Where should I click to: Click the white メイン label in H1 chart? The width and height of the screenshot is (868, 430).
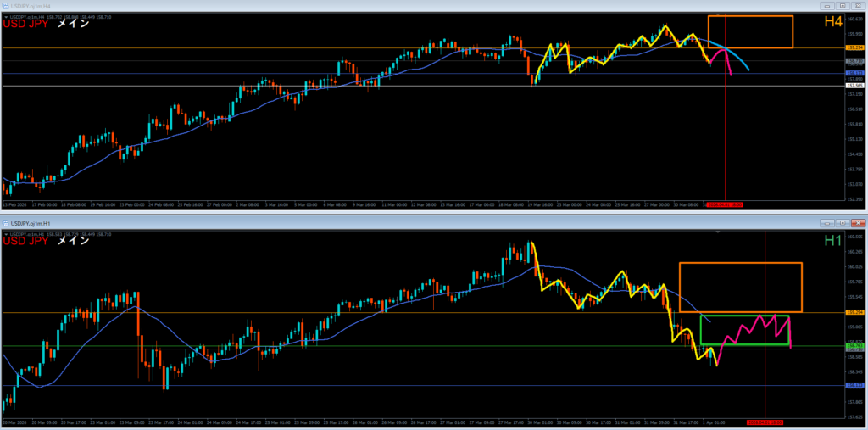click(x=73, y=242)
